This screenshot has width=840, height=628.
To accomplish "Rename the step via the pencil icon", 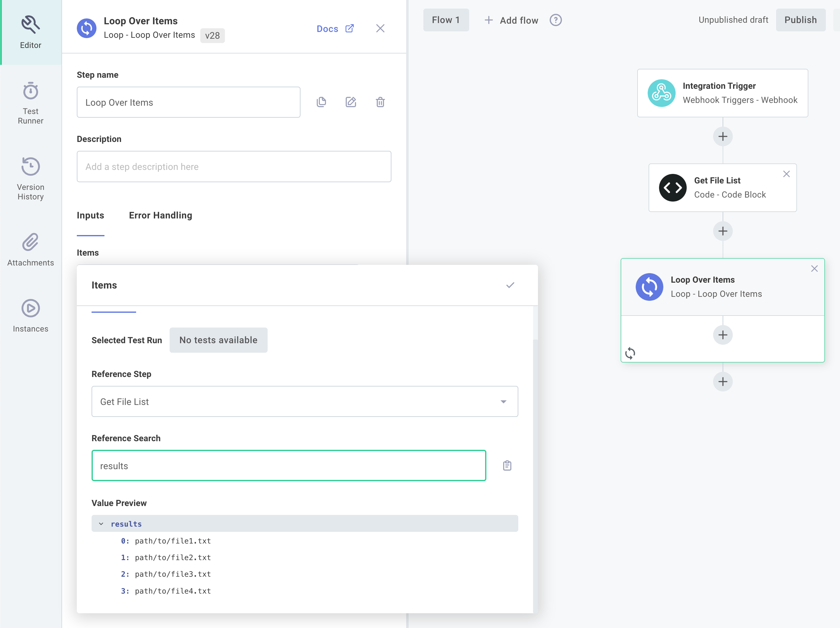I will tap(351, 102).
